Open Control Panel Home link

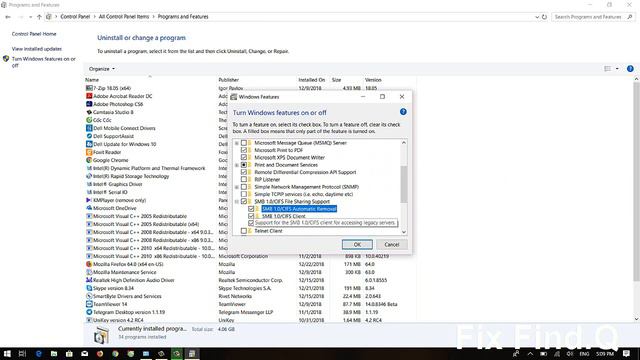pos(34,34)
